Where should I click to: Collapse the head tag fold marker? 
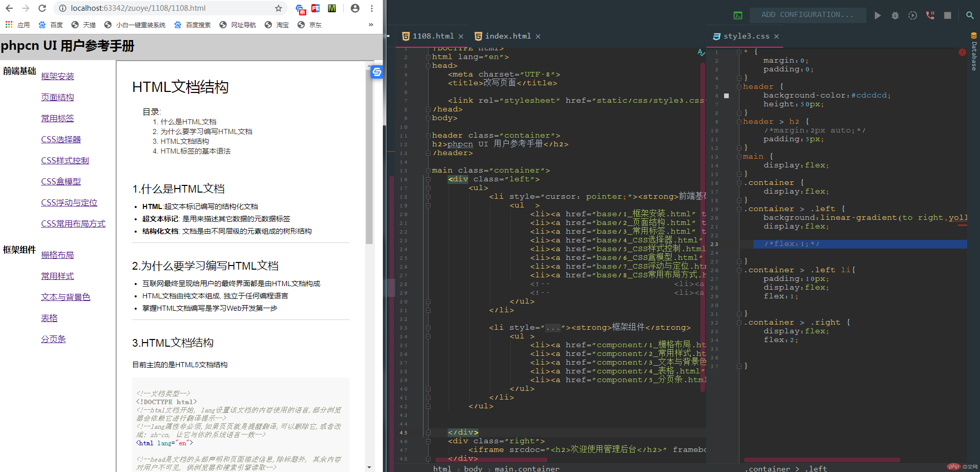[x=428, y=66]
